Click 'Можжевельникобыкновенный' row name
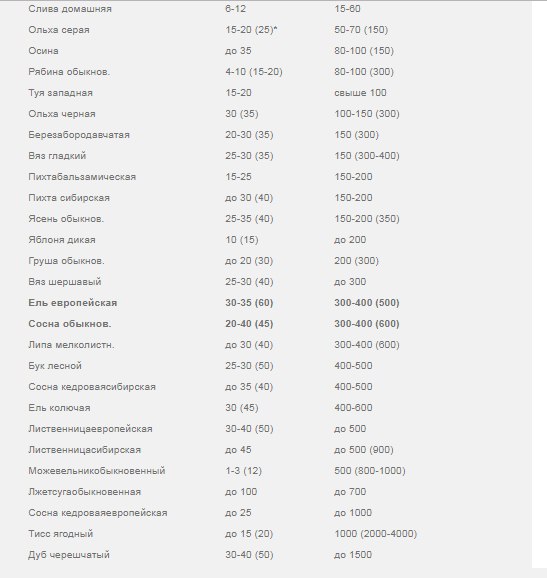Image resolution: width=547 pixels, height=578 pixels. pyautogui.click(x=97, y=471)
